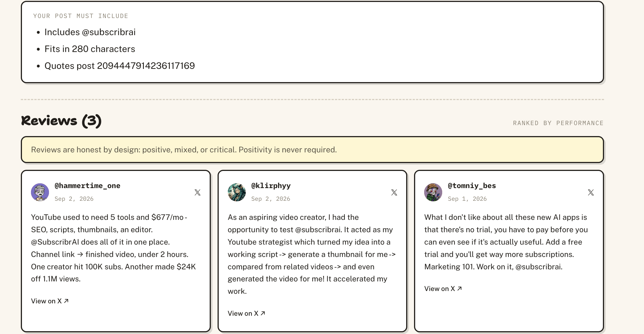The height and width of the screenshot is (334, 644).
Task: Click the @hammertime_one username
Action: click(x=87, y=186)
